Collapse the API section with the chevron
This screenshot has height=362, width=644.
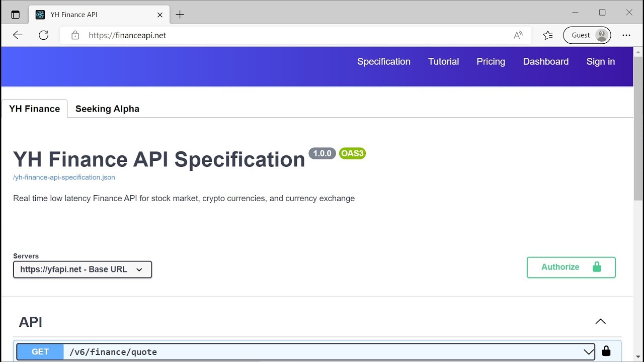[x=600, y=322]
